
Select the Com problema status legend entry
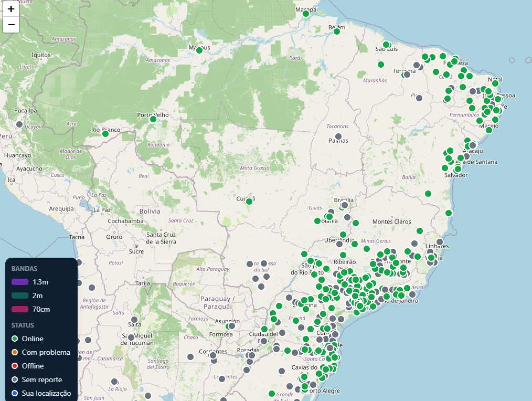coord(41,352)
